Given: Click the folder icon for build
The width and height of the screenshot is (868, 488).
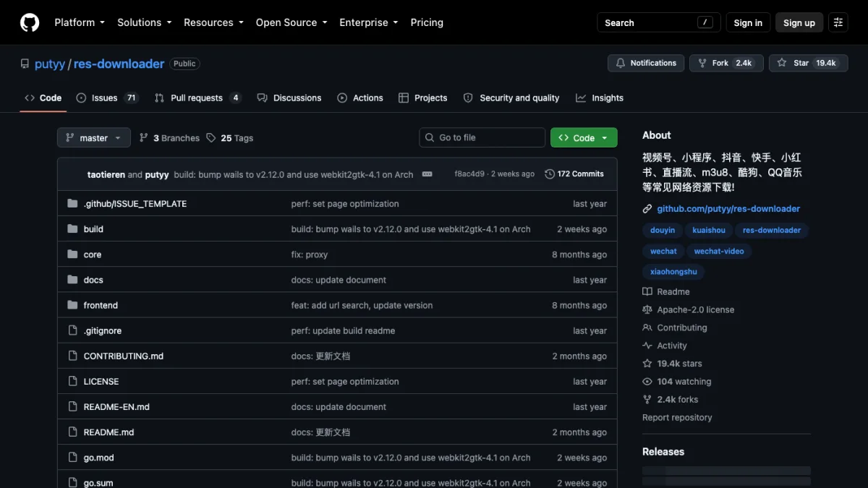Looking at the screenshot, I should [72, 229].
